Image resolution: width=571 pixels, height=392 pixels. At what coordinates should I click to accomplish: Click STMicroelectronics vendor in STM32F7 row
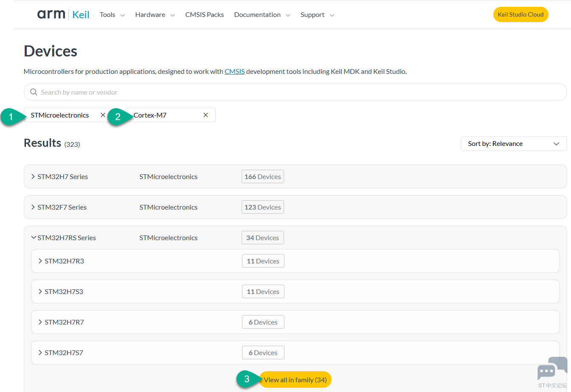coord(169,207)
